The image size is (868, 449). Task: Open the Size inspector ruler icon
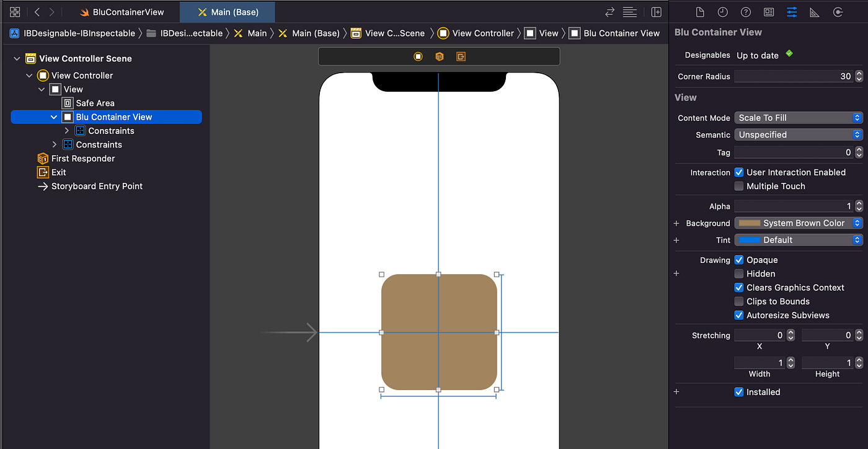815,11
